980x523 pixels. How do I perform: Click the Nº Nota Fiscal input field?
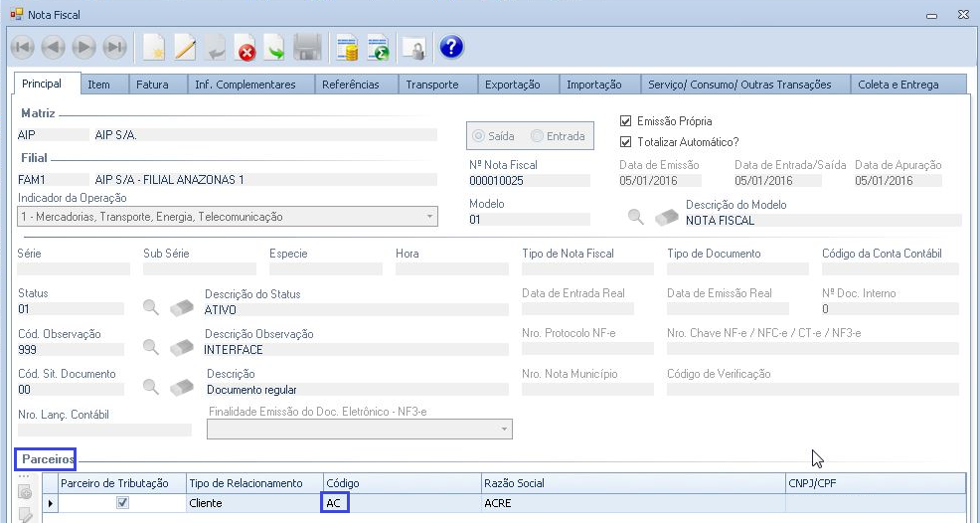point(529,181)
